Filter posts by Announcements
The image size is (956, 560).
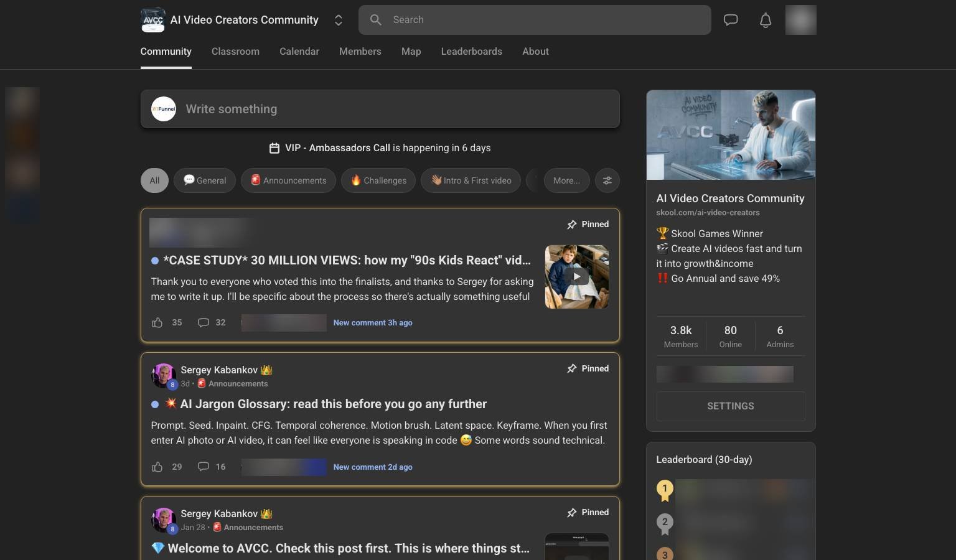tap(288, 180)
